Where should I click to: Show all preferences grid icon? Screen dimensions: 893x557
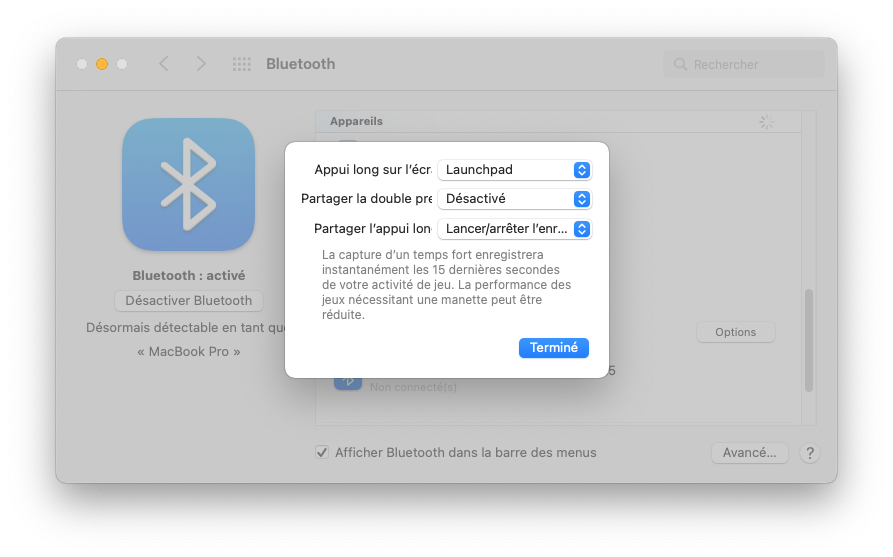coord(241,64)
